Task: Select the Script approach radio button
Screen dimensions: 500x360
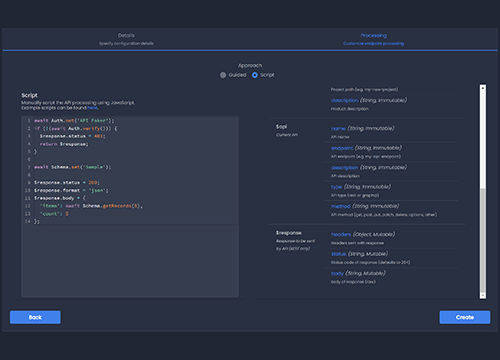Action: tap(255, 75)
